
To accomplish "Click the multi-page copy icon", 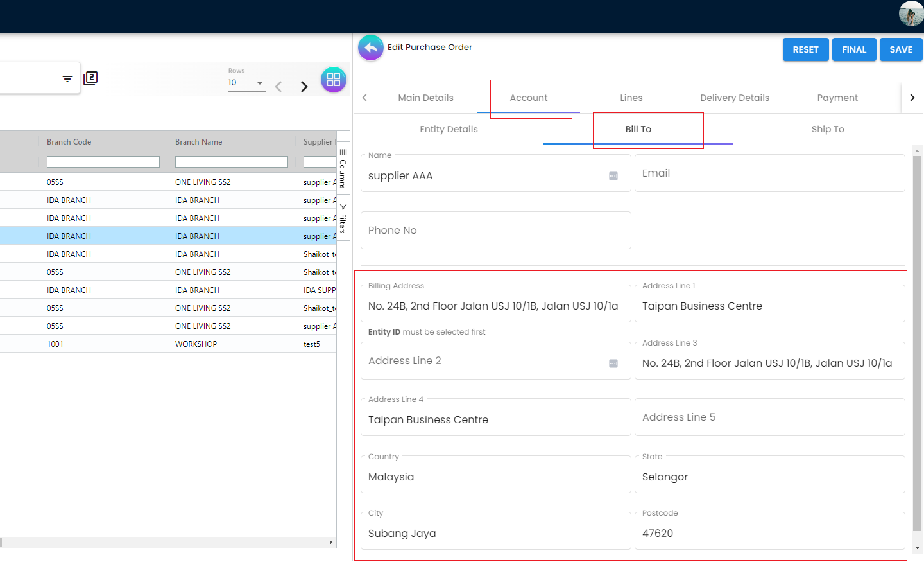I will tap(90, 78).
